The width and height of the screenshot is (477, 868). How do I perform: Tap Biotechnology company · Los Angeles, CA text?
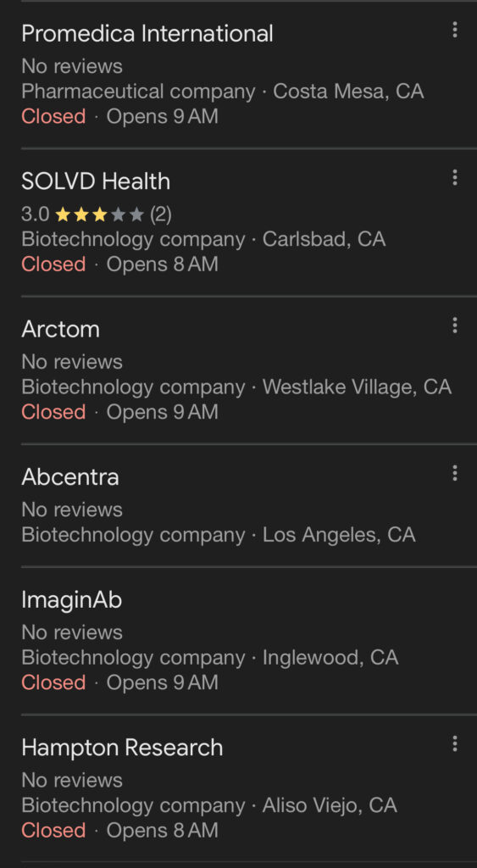pyautogui.click(x=219, y=535)
